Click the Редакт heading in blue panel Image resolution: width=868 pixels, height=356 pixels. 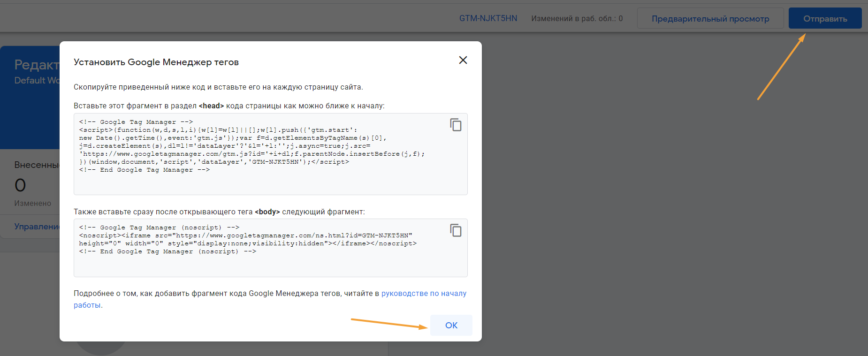click(37, 65)
